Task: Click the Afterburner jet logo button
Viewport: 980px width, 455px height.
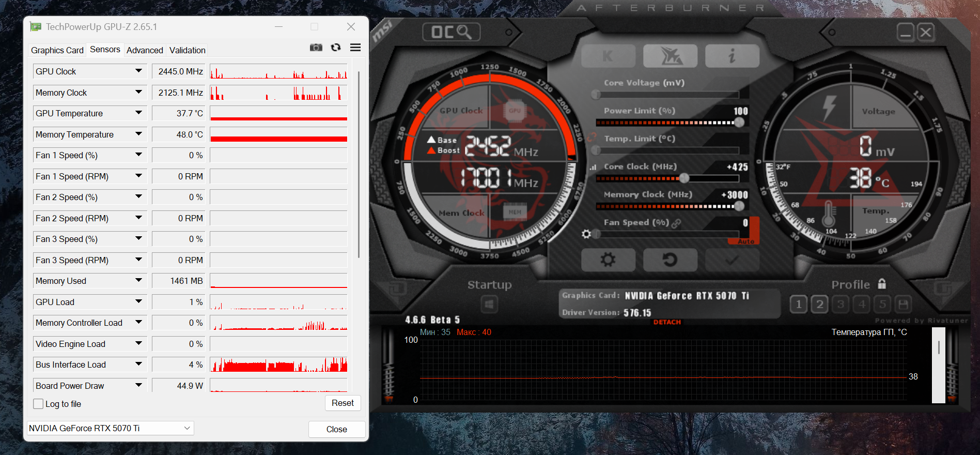Action: point(670,56)
